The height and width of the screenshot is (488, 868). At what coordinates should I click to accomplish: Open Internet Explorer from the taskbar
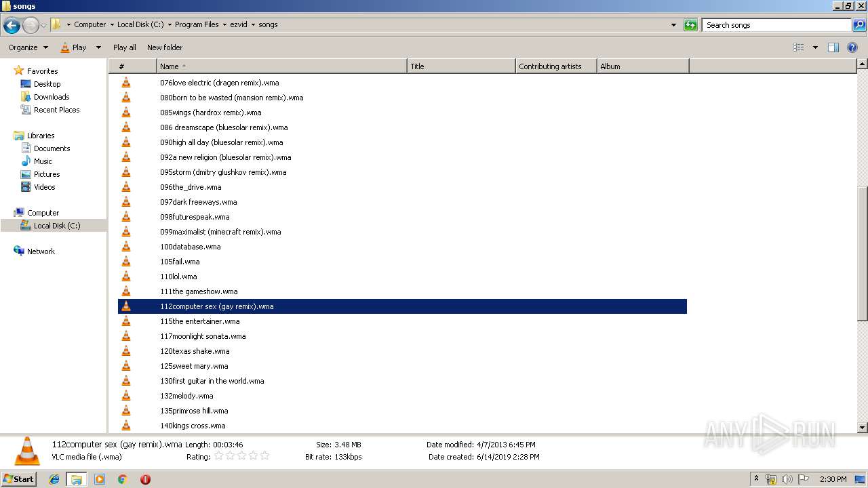[54, 479]
